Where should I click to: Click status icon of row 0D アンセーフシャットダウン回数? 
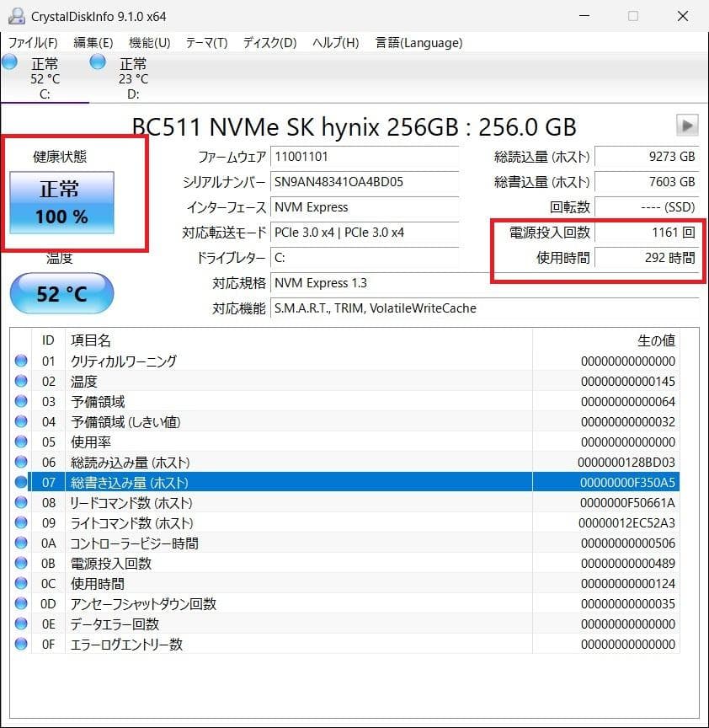[21, 603]
